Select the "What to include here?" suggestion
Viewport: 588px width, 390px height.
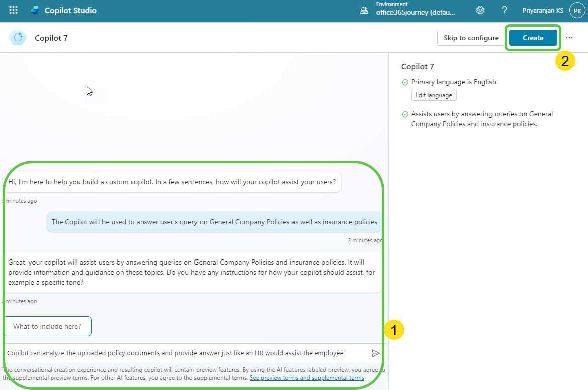click(x=47, y=326)
